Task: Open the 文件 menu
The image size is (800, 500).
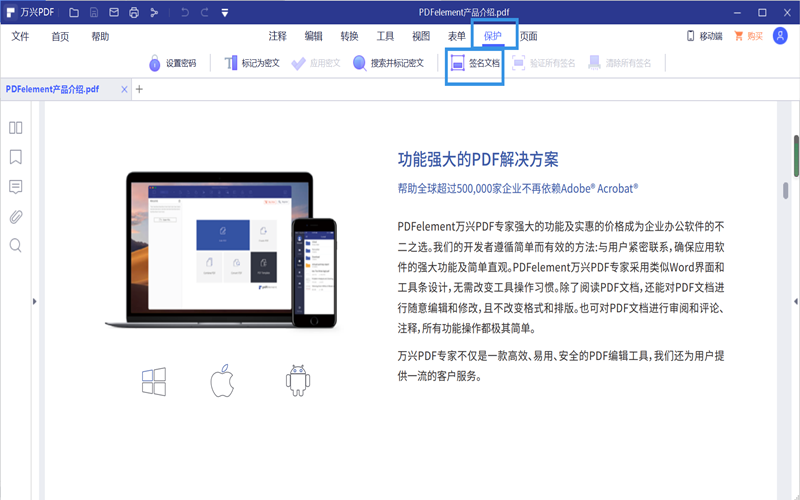Action: pos(20,36)
